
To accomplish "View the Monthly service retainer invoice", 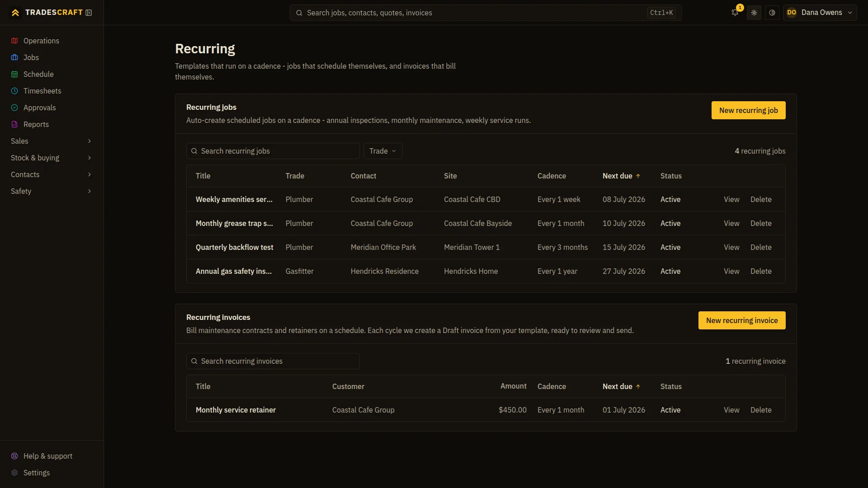I will pyautogui.click(x=731, y=410).
